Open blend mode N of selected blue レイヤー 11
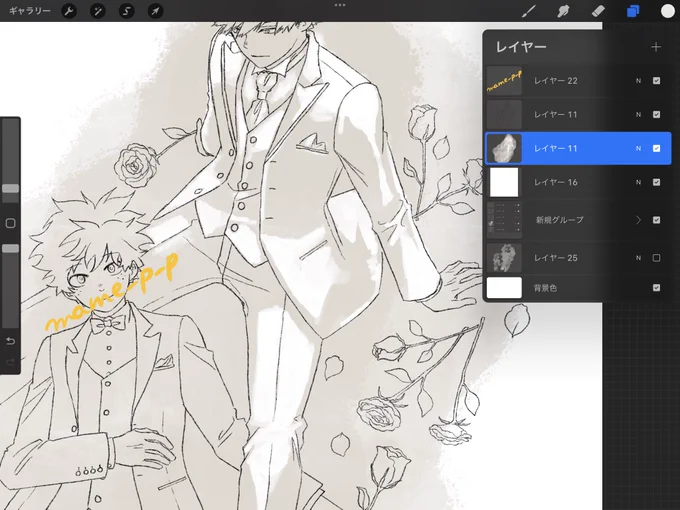Screen dimensions: 680x510 click(638, 148)
